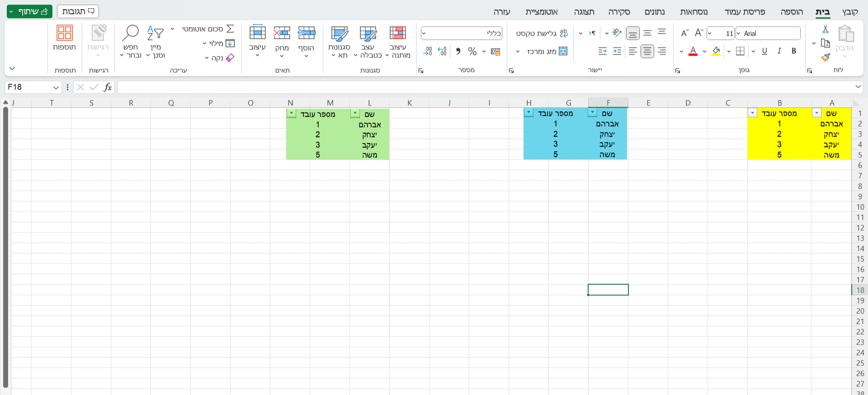Click the Insert cells (הוסף) button

[x=307, y=42]
